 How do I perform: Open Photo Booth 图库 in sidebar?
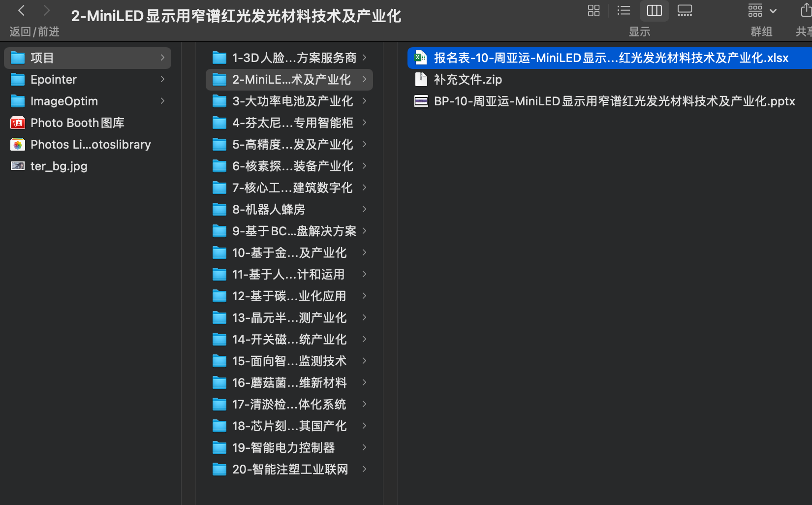(78, 123)
